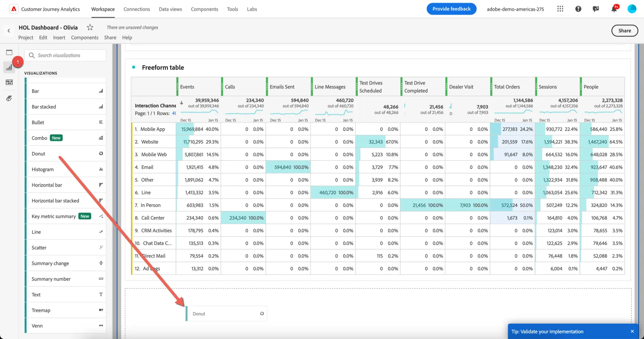Open the user profile avatar
The width and height of the screenshot is (644, 339).
(632, 9)
